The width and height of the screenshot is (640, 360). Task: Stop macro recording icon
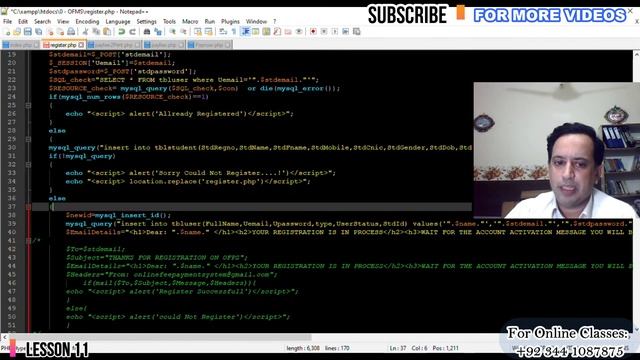pos(324,31)
